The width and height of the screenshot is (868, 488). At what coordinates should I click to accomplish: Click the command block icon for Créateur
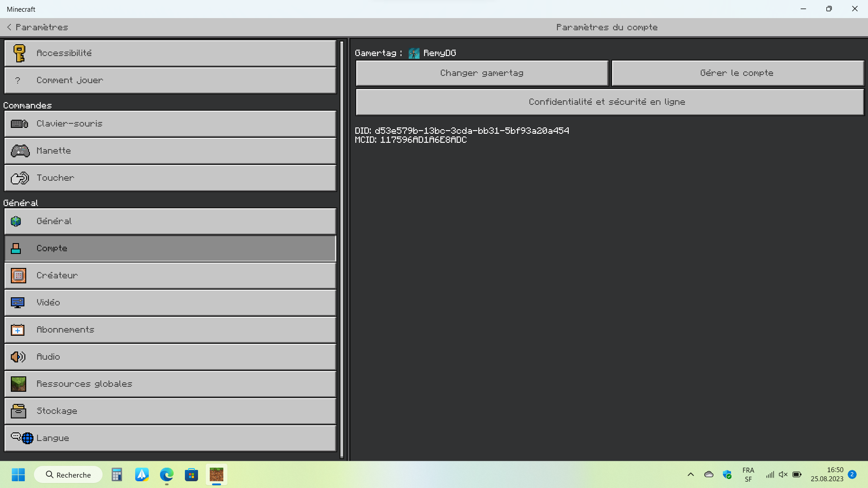19,276
